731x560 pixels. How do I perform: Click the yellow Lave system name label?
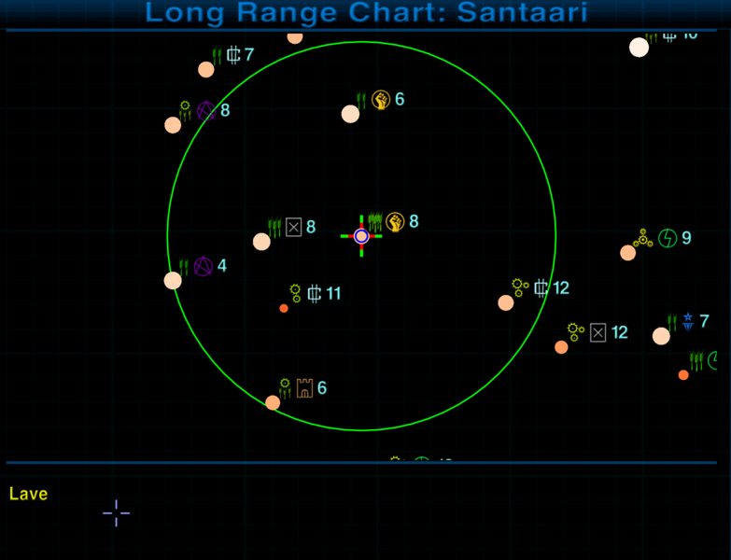click(x=28, y=495)
